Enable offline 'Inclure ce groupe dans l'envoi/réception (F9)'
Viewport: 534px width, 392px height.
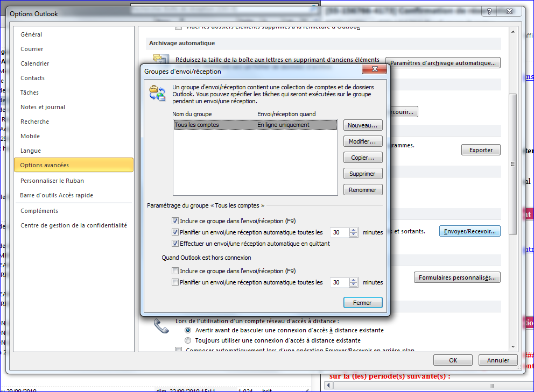coord(175,271)
